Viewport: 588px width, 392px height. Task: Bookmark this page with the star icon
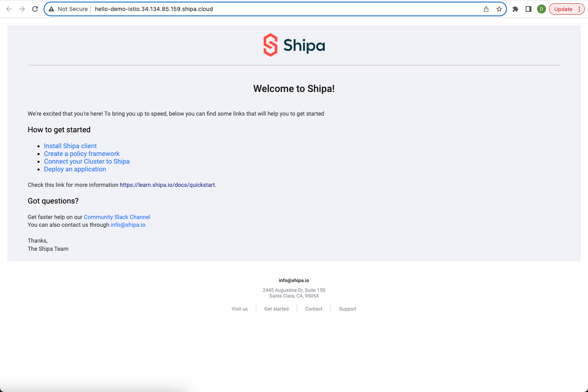click(499, 9)
